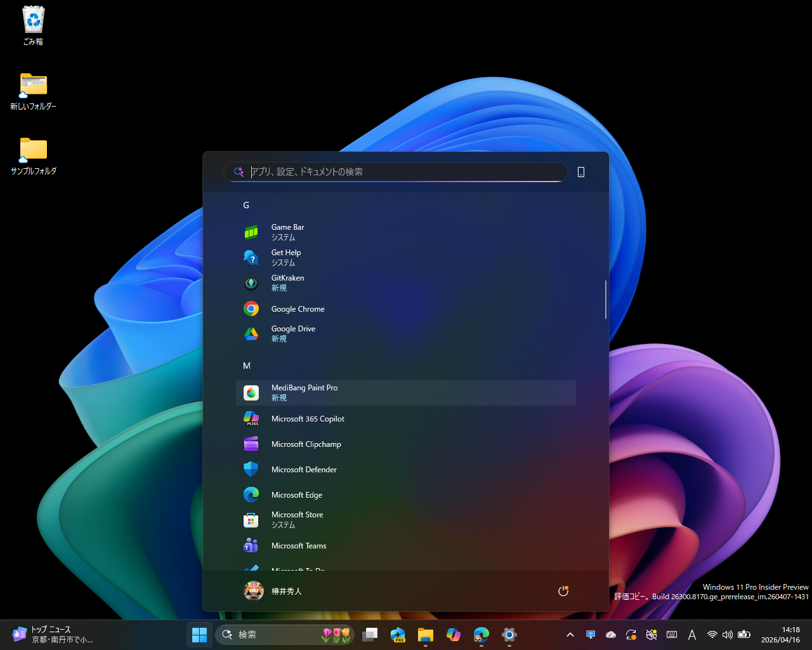Select the 新しいフォルダー desktop folder
Image resolution: width=812 pixels, height=650 pixels.
(x=34, y=91)
